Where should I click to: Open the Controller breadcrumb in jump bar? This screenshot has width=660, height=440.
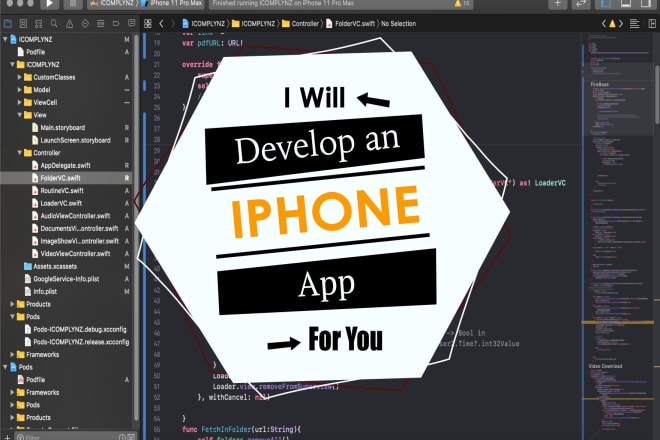300,24
